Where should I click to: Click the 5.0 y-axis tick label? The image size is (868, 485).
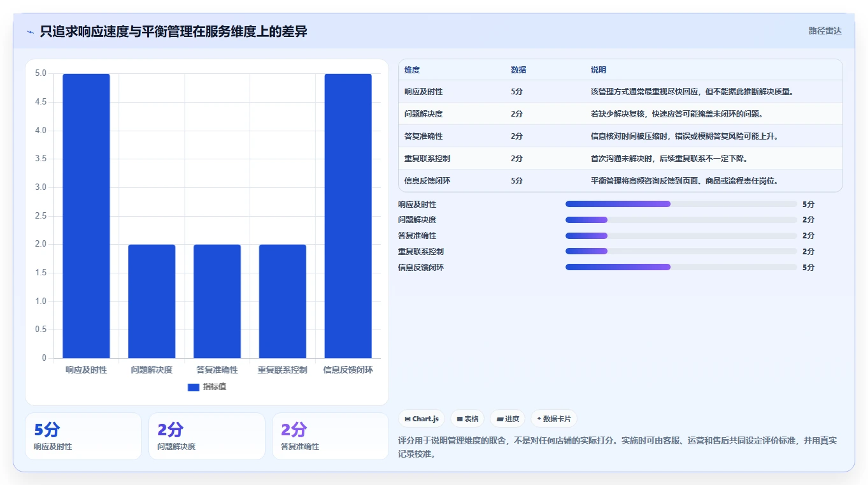point(41,73)
